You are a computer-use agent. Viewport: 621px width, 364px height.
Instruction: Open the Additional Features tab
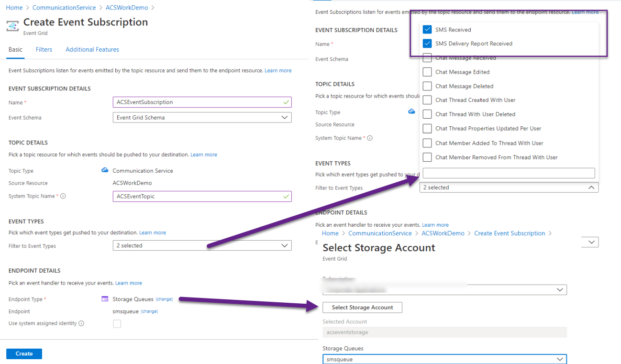pos(92,49)
